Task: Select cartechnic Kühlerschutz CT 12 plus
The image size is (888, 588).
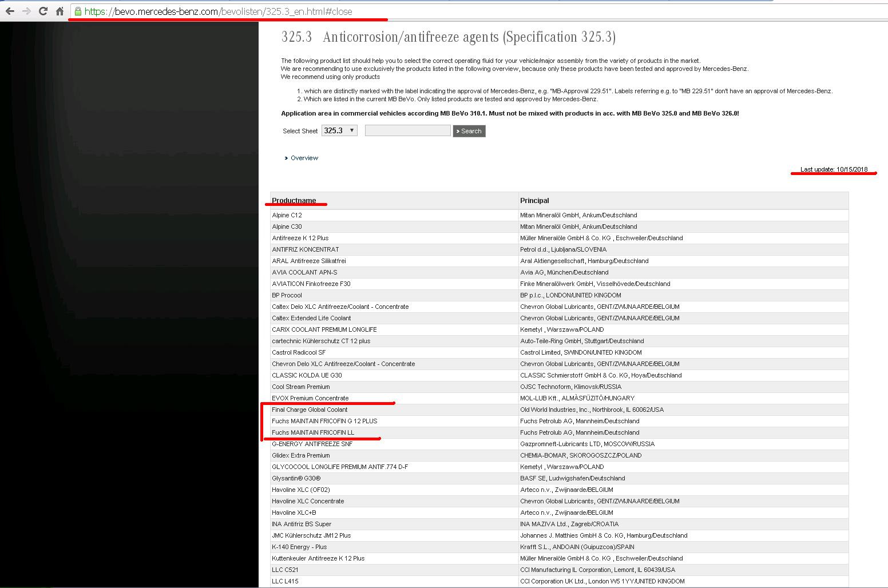Action: click(x=321, y=341)
